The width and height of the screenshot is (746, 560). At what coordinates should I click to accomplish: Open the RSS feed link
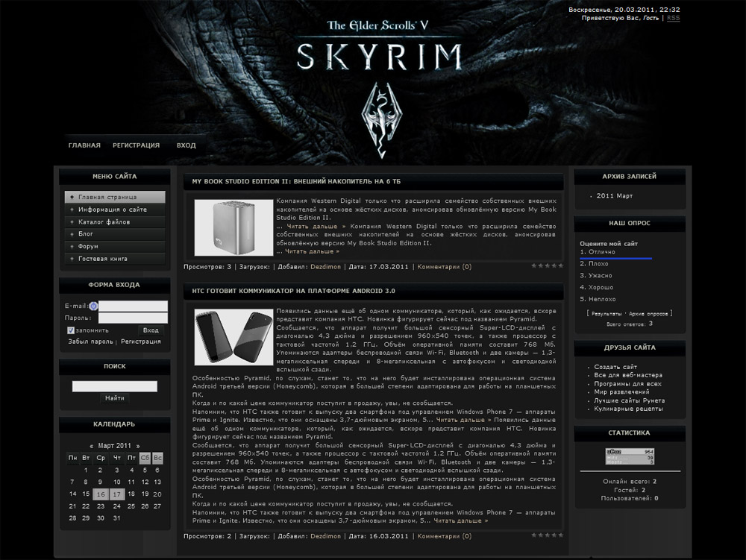673,18
